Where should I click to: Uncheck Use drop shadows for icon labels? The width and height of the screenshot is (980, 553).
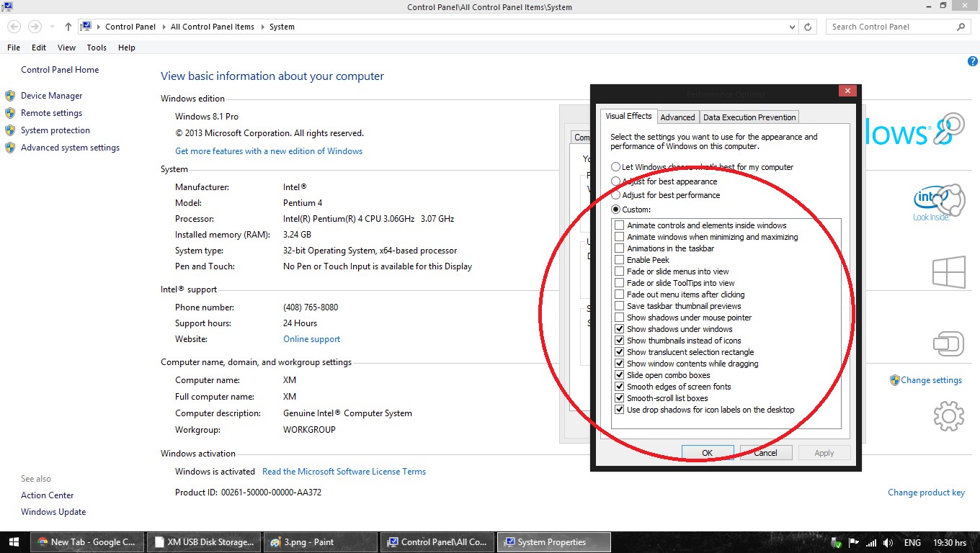pos(619,410)
